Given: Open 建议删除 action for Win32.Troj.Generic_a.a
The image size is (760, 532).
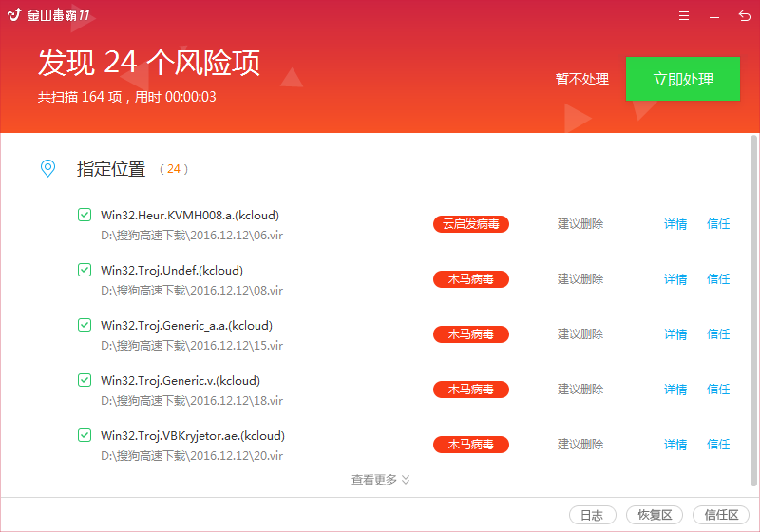Looking at the screenshot, I should coord(579,334).
